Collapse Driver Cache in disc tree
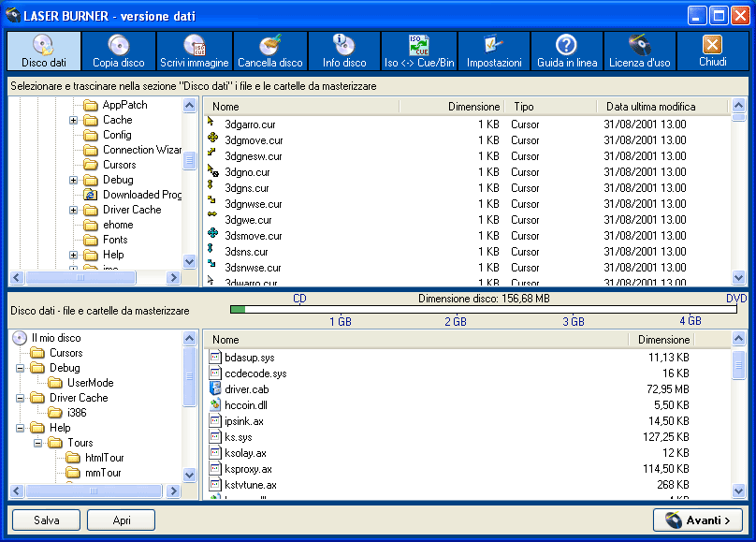The height and width of the screenshot is (542, 756). (x=21, y=398)
